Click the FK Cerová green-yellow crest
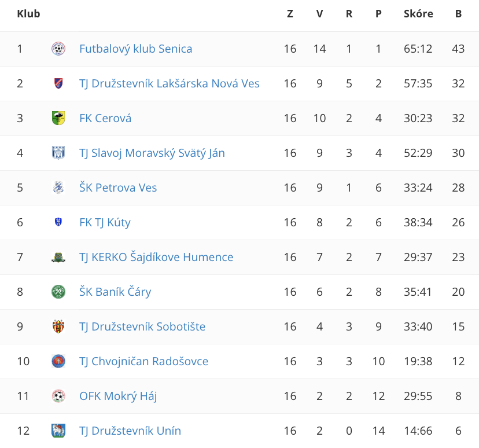Screen dimensions: 479x448 [x=58, y=118]
